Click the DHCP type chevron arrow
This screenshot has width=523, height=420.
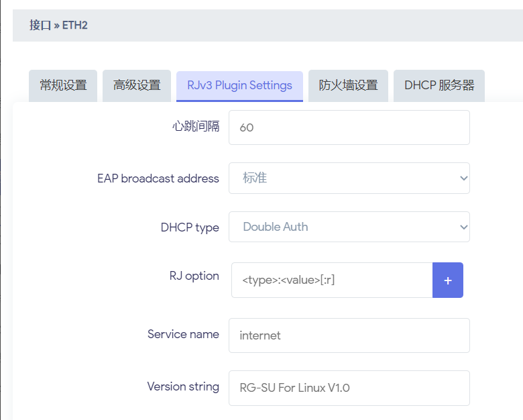pos(463,227)
